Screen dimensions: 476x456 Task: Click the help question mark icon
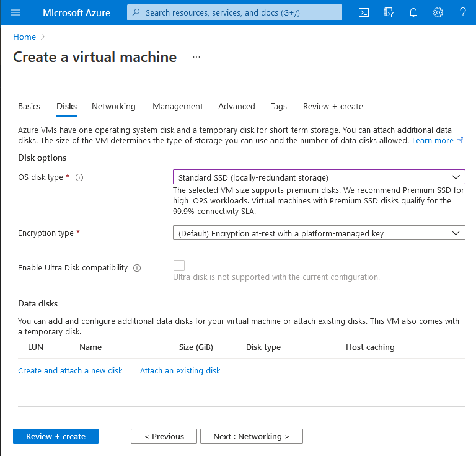(462, 12)
